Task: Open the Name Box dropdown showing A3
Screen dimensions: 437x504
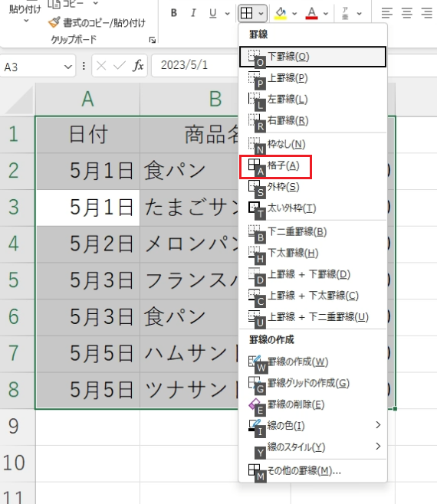Action: [x=68, y=67]
